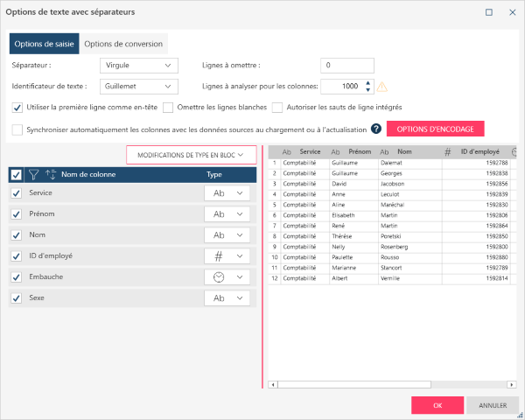The image size is (525, 420).
Task: Click the OPTIONS D'ENCODAGE button
Action: pos(435,129)
